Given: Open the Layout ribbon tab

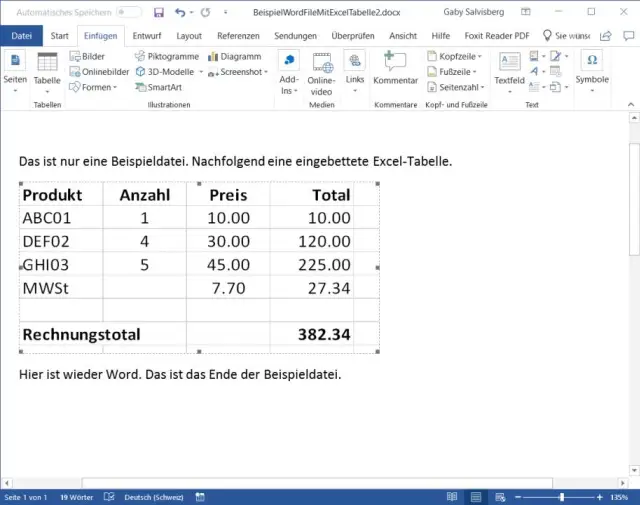Looking at the screenshot, I should pos(189,35).
